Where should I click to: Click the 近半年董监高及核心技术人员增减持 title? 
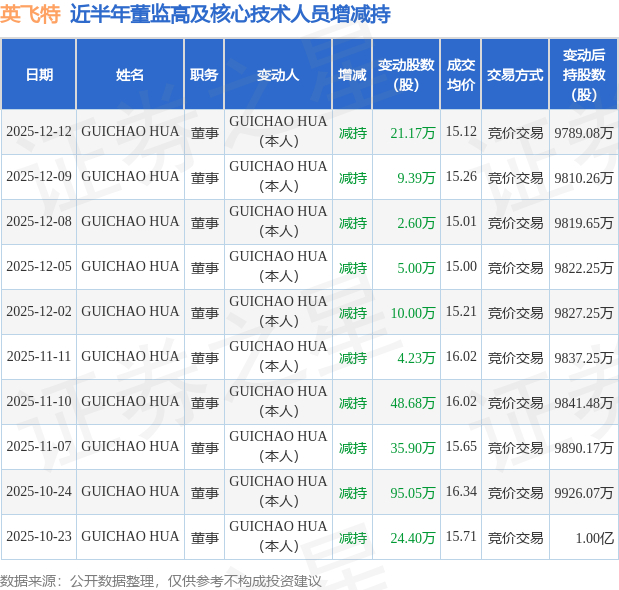[231, 15]
